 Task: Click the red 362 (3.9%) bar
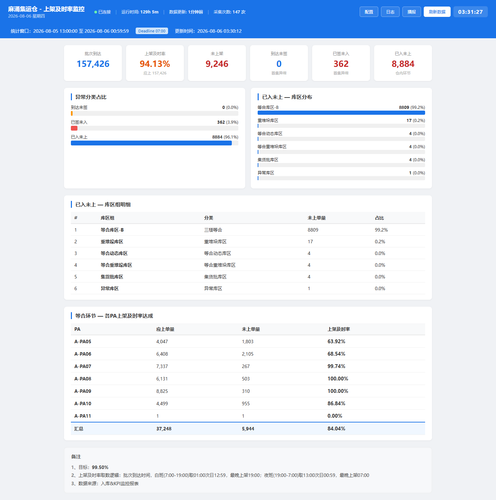pyautogui.click(x=74, y=128)
